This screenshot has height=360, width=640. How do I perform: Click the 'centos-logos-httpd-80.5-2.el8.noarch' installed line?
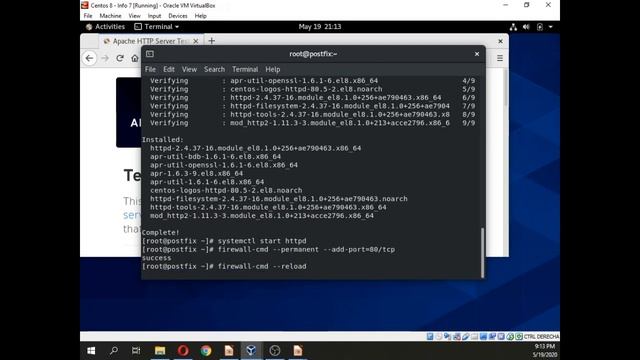pos(226,190)
